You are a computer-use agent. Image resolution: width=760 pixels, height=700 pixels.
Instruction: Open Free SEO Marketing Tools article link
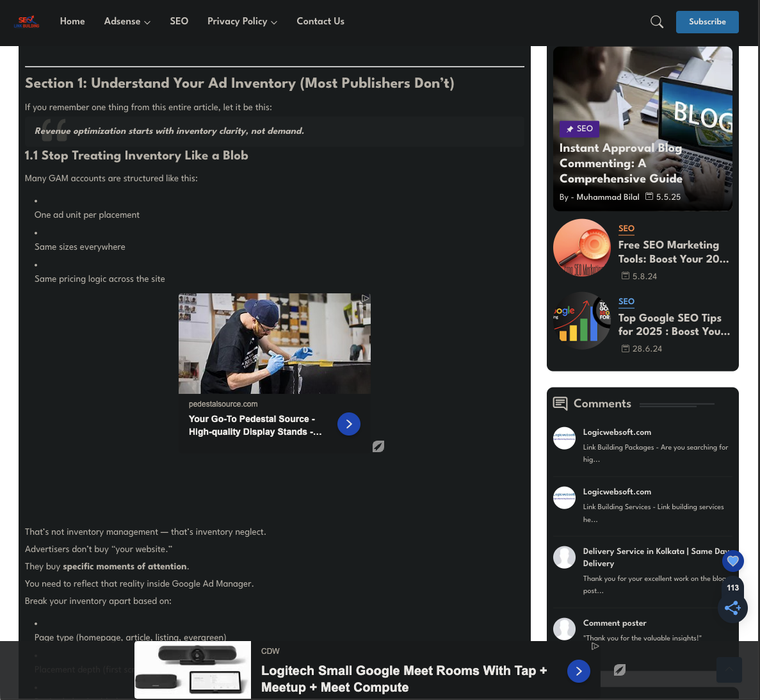673,252
